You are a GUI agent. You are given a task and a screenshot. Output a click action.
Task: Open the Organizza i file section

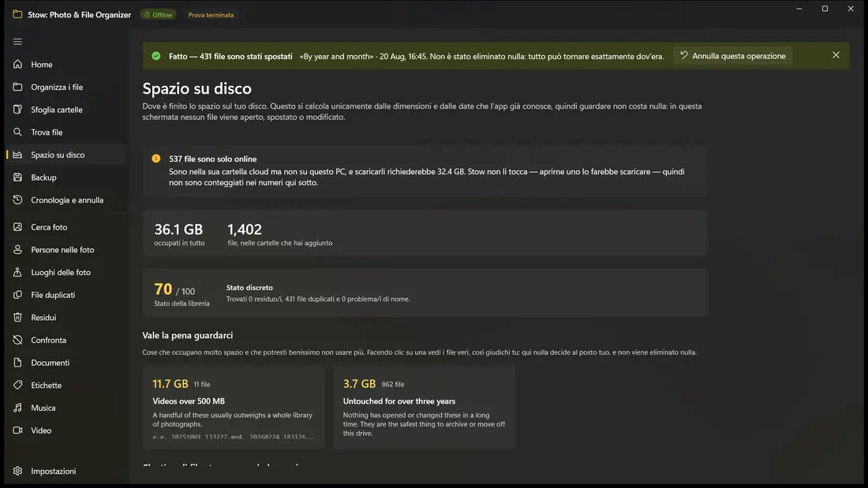[66, 87]
